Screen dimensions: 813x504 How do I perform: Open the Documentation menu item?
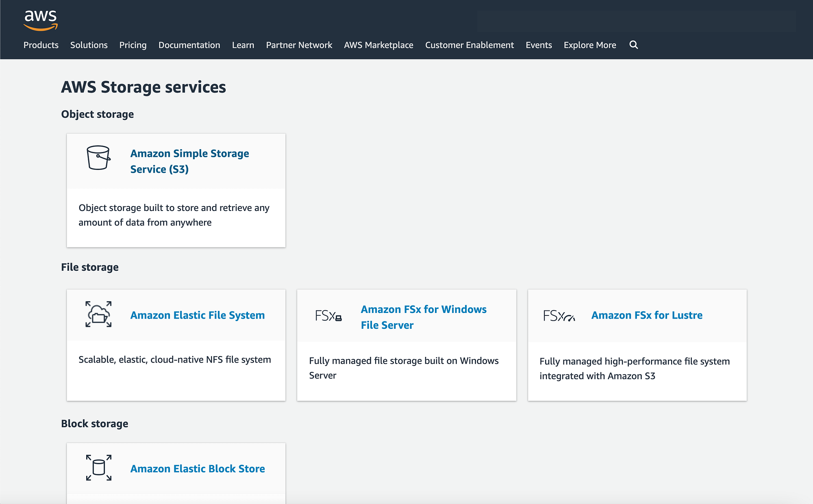[x=189, y=45]
